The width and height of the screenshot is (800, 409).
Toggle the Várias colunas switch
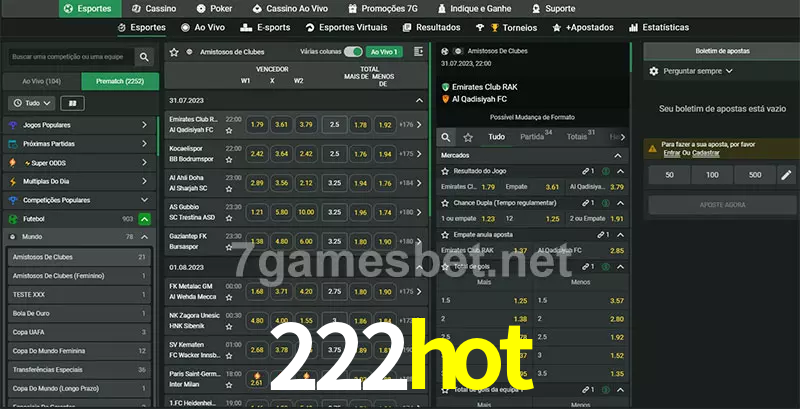click(x=352, y=51)
